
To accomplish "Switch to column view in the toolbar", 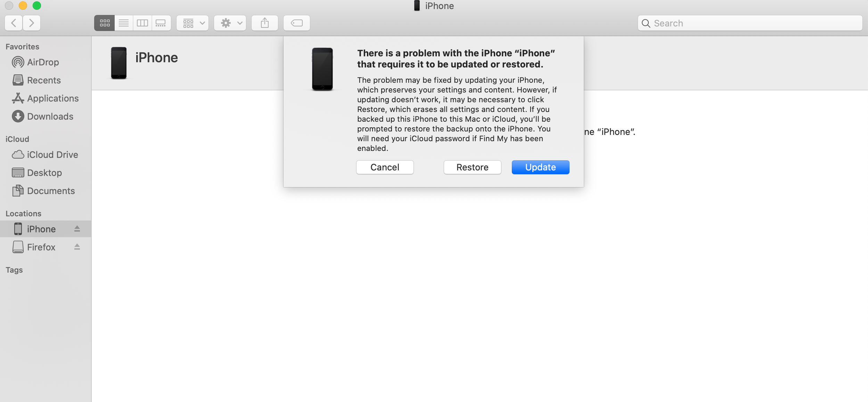I will (142, 23).
